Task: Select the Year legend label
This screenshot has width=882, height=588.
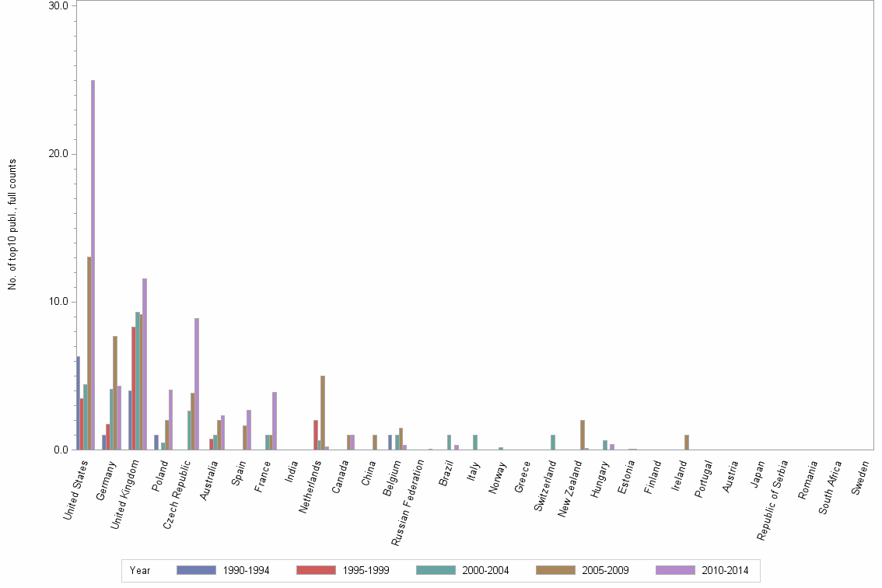Action: point(138,570)
